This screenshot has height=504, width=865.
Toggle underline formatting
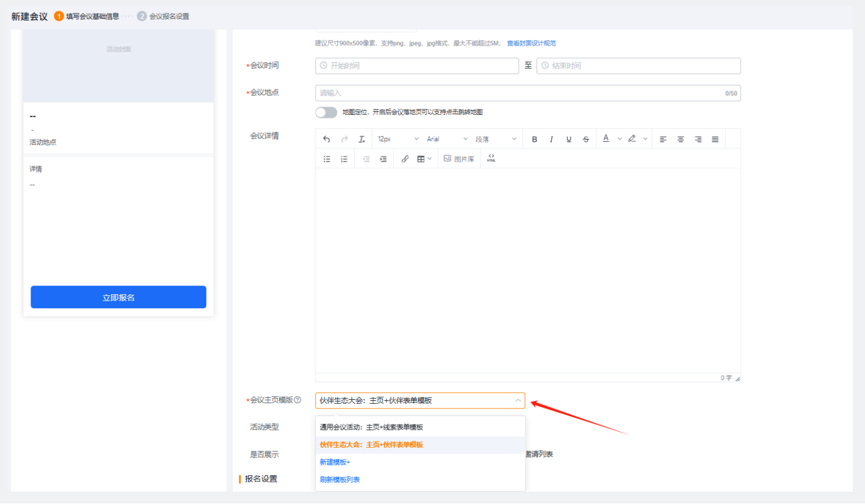point(569,139)
